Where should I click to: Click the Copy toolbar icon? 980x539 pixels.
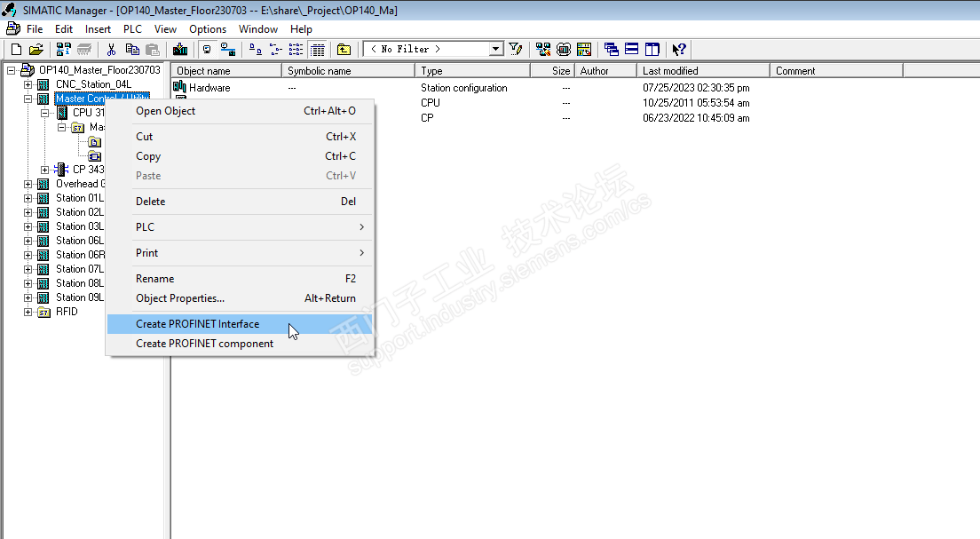point(132,50)
